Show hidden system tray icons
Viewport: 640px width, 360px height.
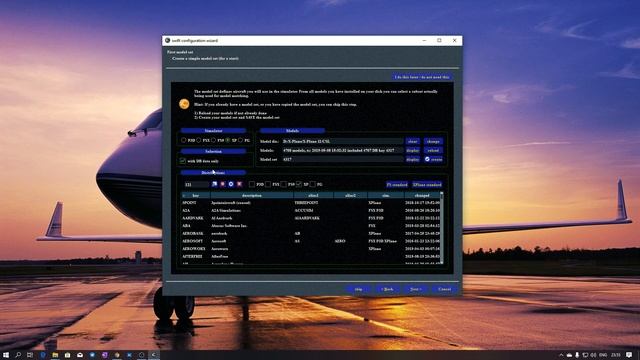coord(561,355)
